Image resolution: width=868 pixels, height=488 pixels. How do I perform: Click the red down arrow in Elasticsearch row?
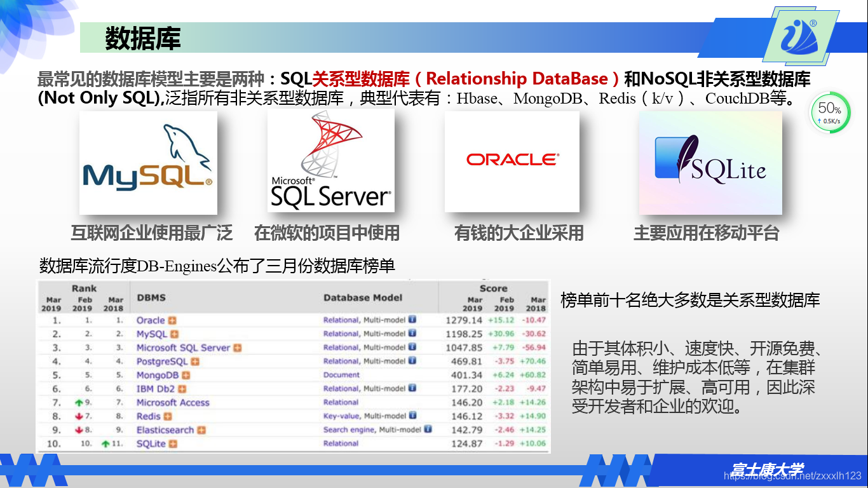click(x=78, y=430)
